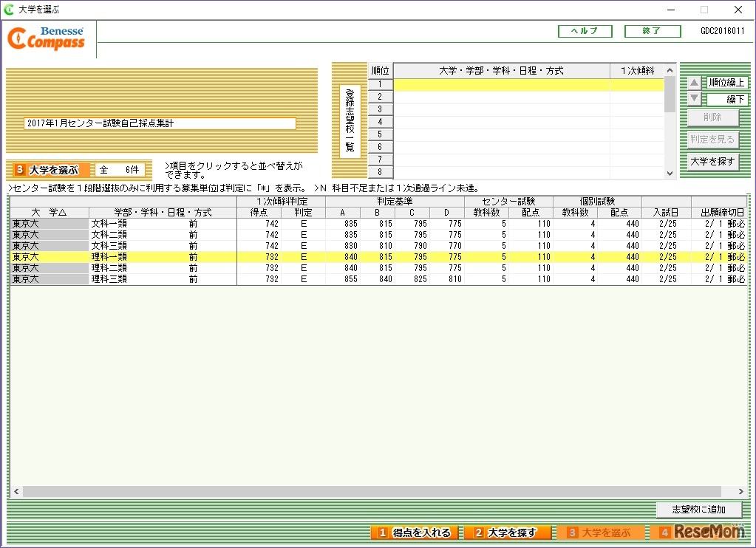This screenshot has width=756, height=548.
Task: Click 大学を探す button in right panel
Action: click(712, 162)
